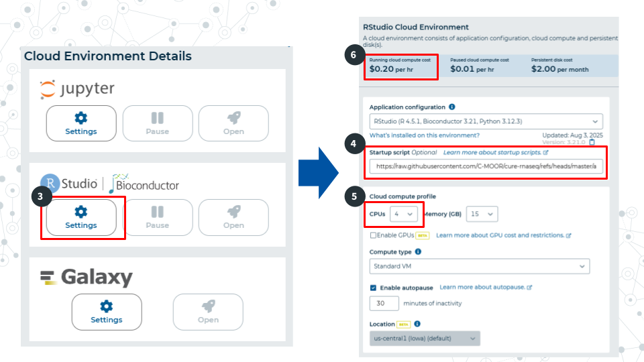Open Galaxy environment Settings

(107, 312)
